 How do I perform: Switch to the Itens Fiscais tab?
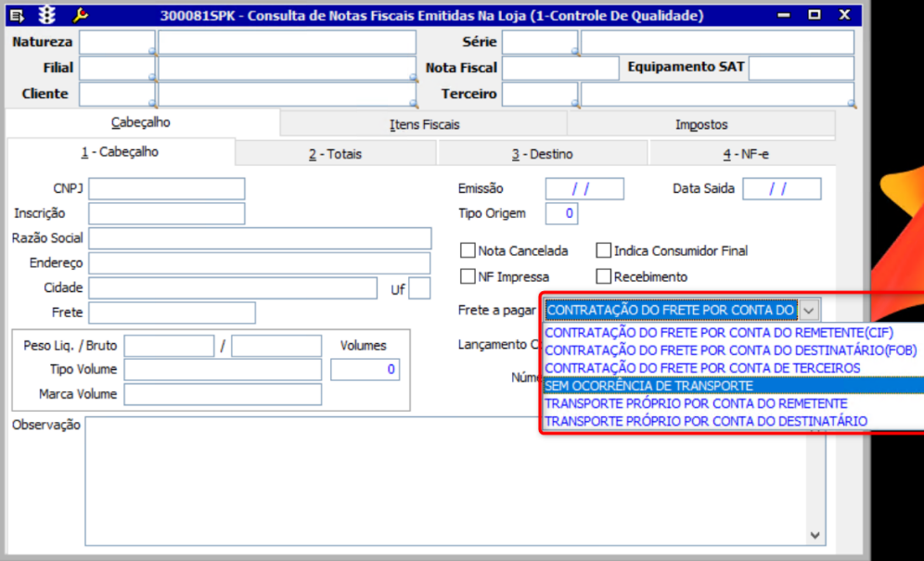click(x=424, y=124)
